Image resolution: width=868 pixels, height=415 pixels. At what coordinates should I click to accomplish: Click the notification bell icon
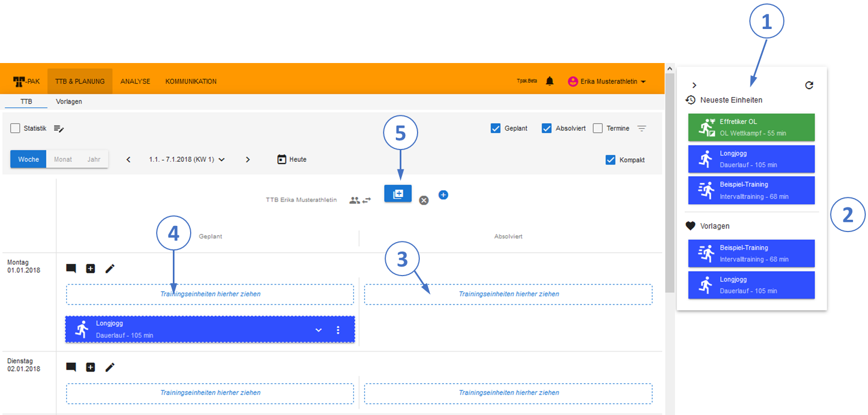tap(550, 81)
